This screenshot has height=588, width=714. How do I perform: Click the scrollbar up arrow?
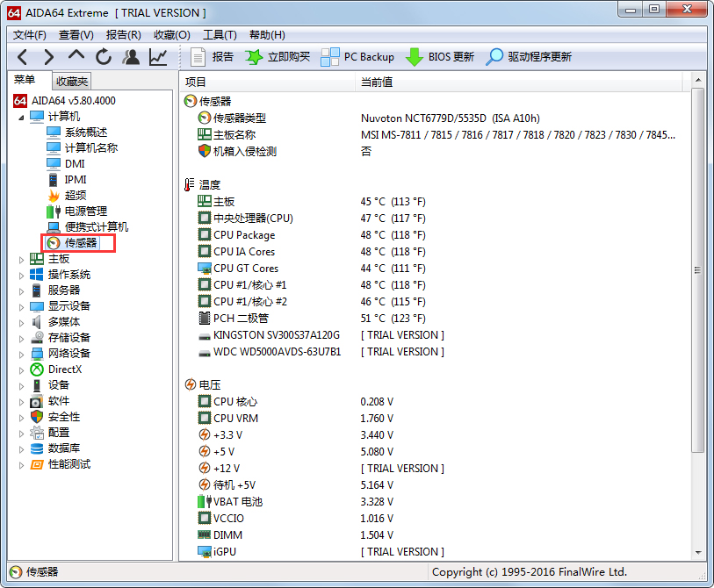698,81
